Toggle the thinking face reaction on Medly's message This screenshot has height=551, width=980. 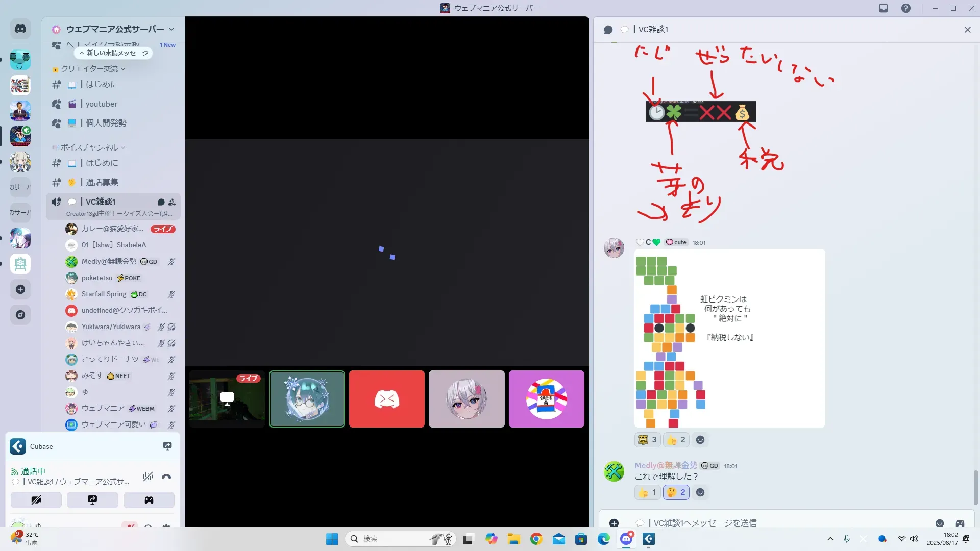(x=676, y=492)
